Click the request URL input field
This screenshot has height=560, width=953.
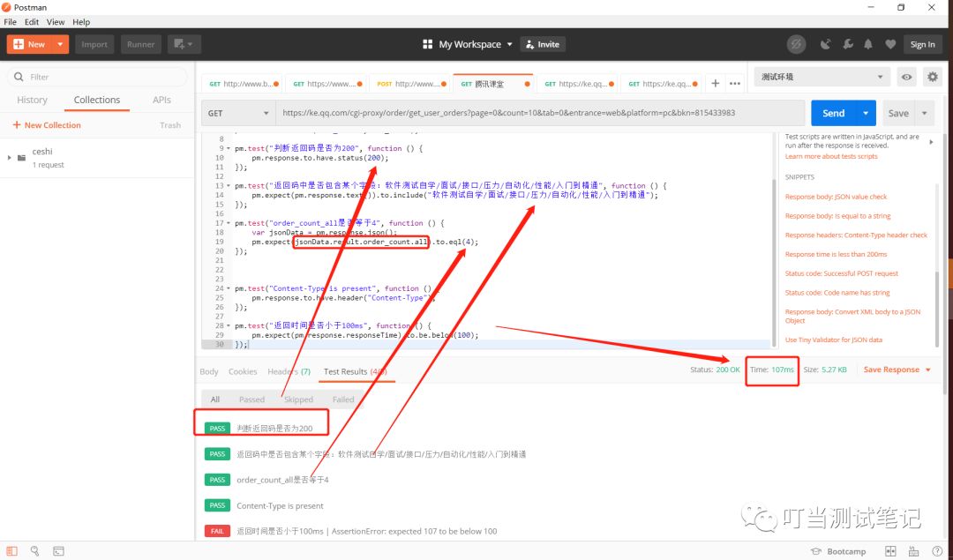point(540,113)
